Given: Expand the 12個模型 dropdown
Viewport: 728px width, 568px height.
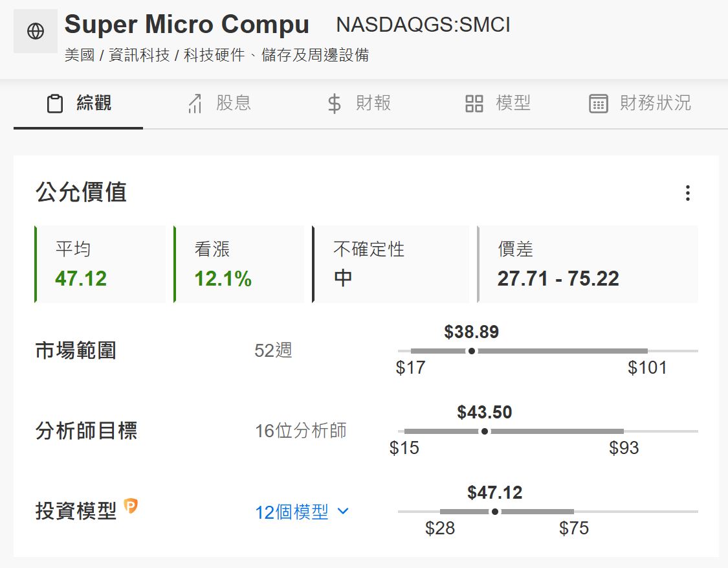Looking at the screenshot, I should point(302,512).
